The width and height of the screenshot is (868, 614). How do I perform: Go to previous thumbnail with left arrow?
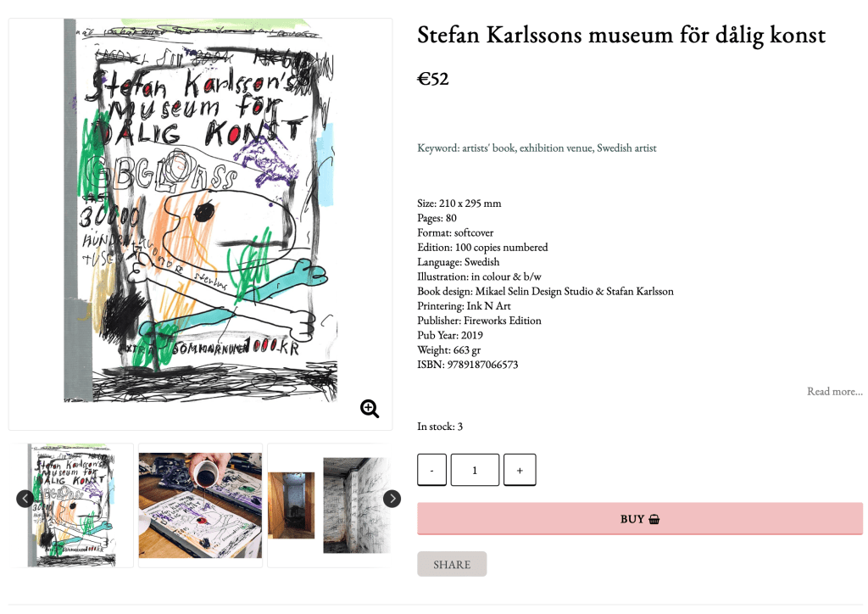click(25, 499)
